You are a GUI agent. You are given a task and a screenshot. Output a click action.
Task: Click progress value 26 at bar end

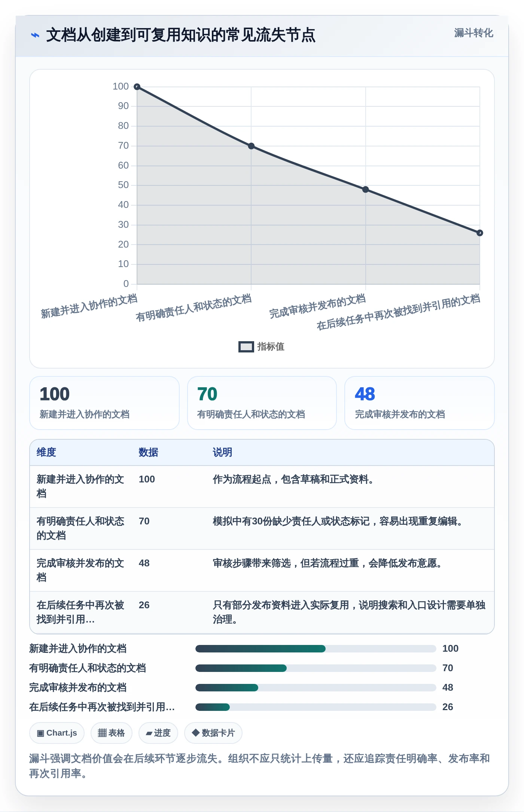(x=448, y=707)
